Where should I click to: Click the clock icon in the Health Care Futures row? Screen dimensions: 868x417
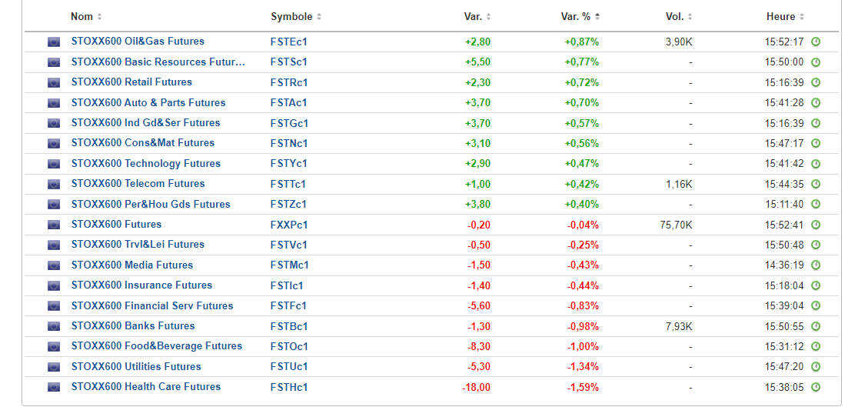(x=816, y=387)
